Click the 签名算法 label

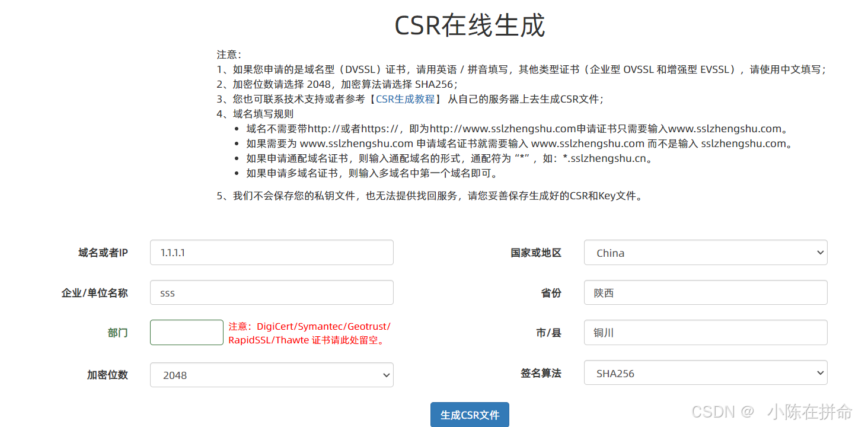(541, 373)
